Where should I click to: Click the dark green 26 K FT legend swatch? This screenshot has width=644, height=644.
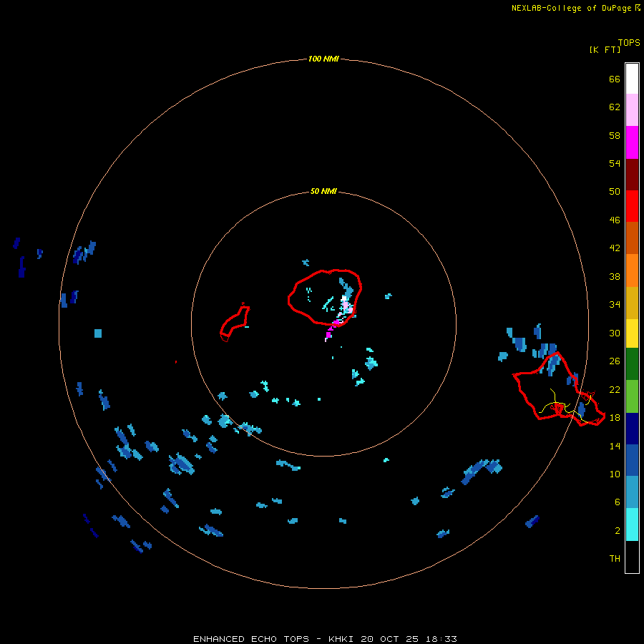(x=632, y=364)
